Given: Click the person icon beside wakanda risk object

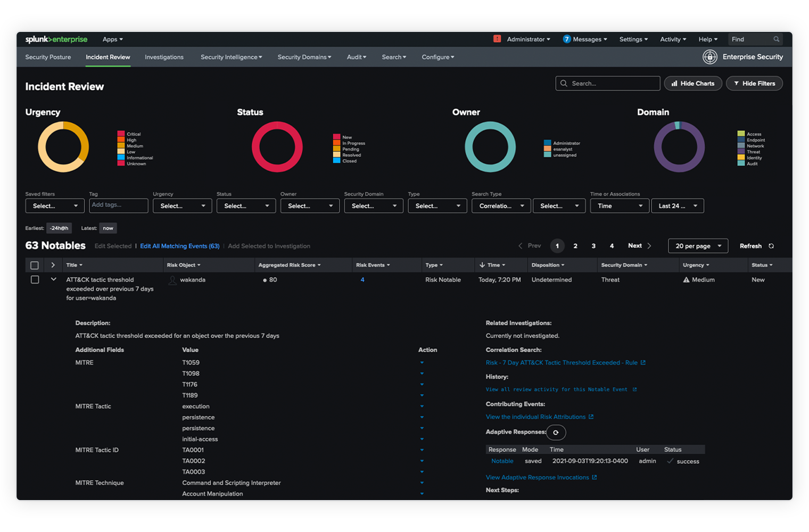Looking at the screenshot, I should 172,279.
